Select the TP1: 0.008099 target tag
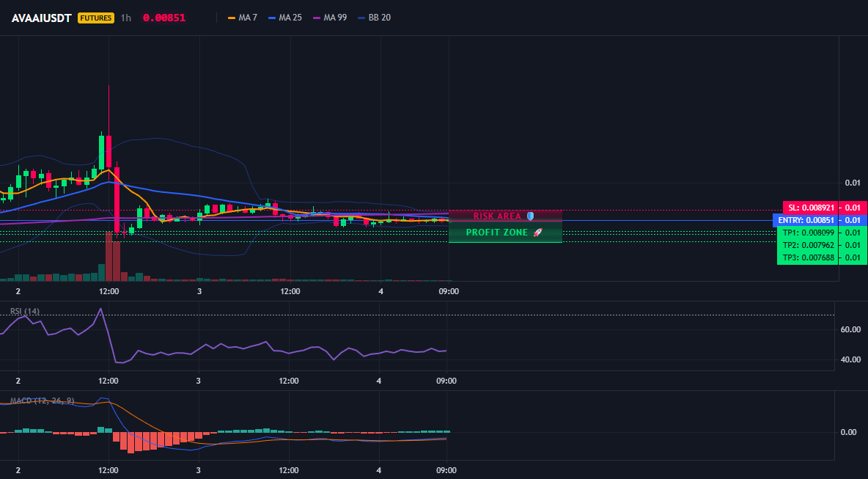The height and width of the screenshot is (479, 868). coord(808,233)
